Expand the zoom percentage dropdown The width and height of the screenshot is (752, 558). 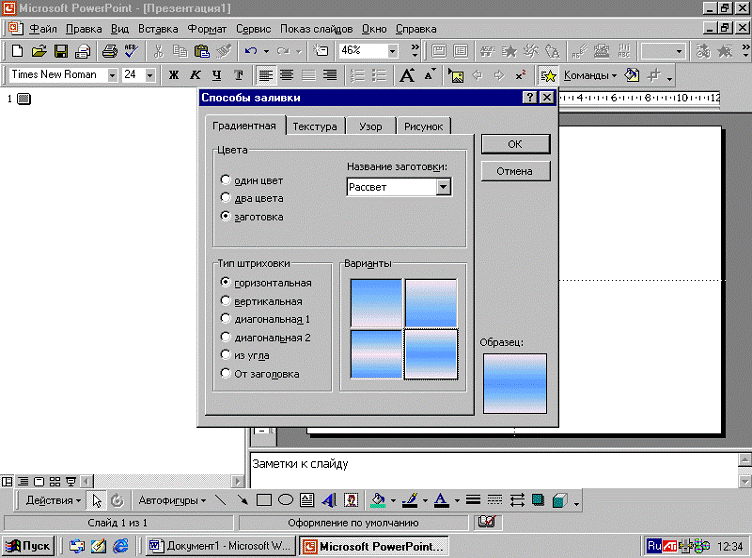391,51
